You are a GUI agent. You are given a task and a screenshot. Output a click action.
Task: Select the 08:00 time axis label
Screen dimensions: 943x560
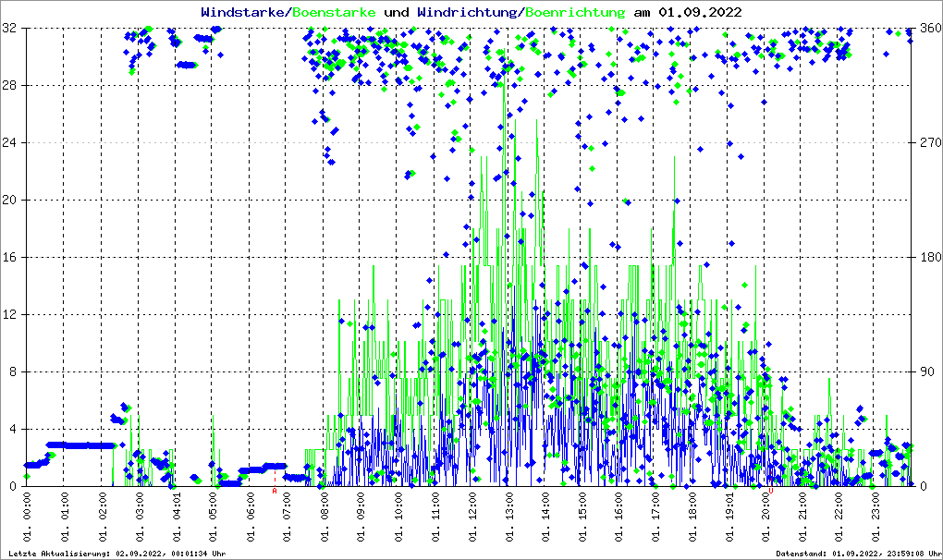coord(325,514)
